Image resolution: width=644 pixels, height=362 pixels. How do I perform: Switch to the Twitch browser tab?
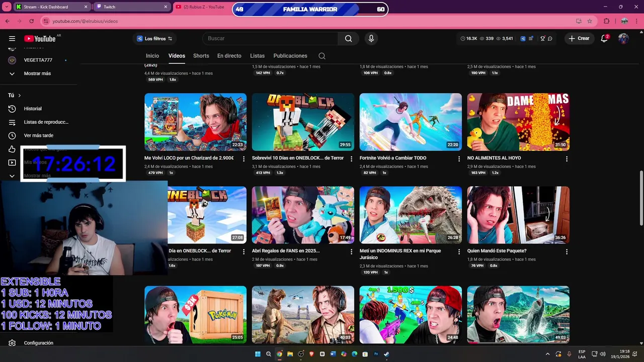pyautogui.click(x=132, y=7)
